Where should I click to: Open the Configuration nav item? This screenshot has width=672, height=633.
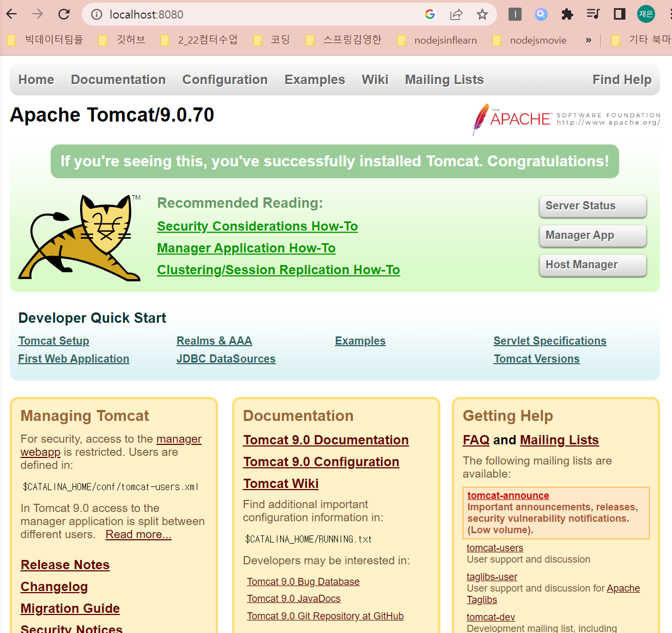(x=225, y=80)
